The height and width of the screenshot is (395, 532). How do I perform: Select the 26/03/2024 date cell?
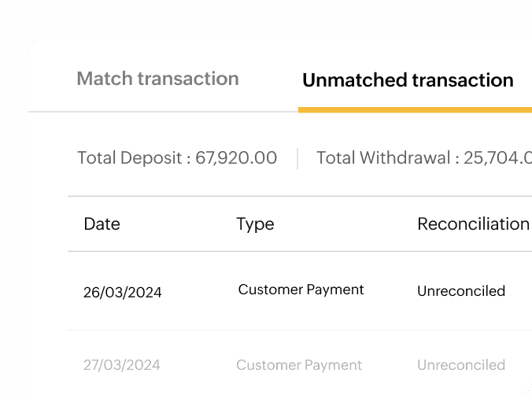tap(122, 292)
